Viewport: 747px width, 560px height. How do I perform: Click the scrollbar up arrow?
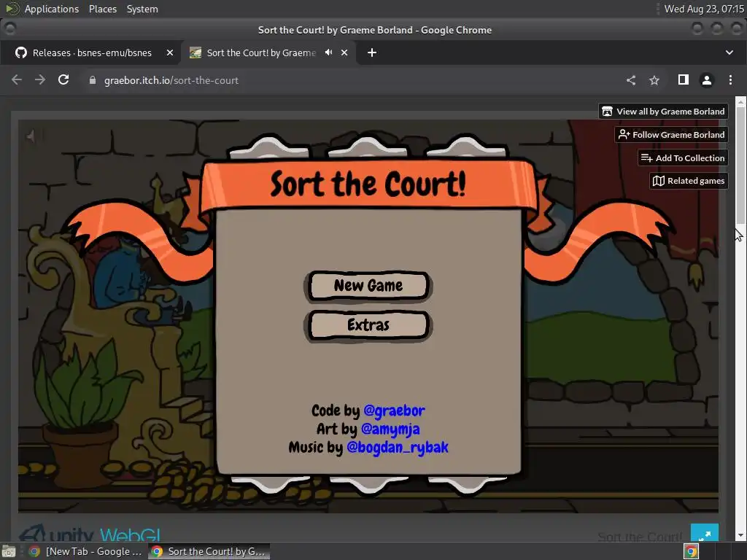point(740,101)
